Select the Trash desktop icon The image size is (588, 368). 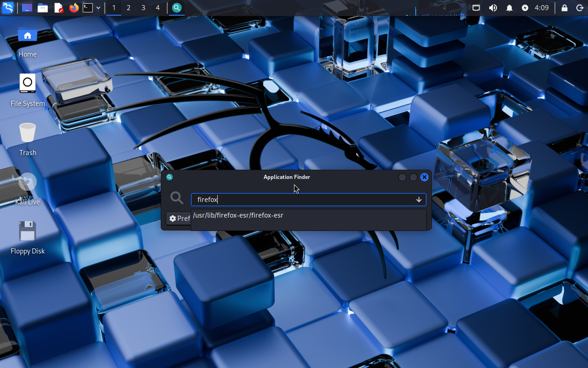point(28,138)
